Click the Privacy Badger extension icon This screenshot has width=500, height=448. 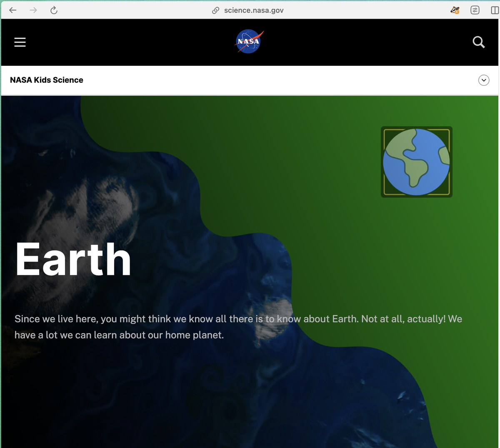(455, 10)
